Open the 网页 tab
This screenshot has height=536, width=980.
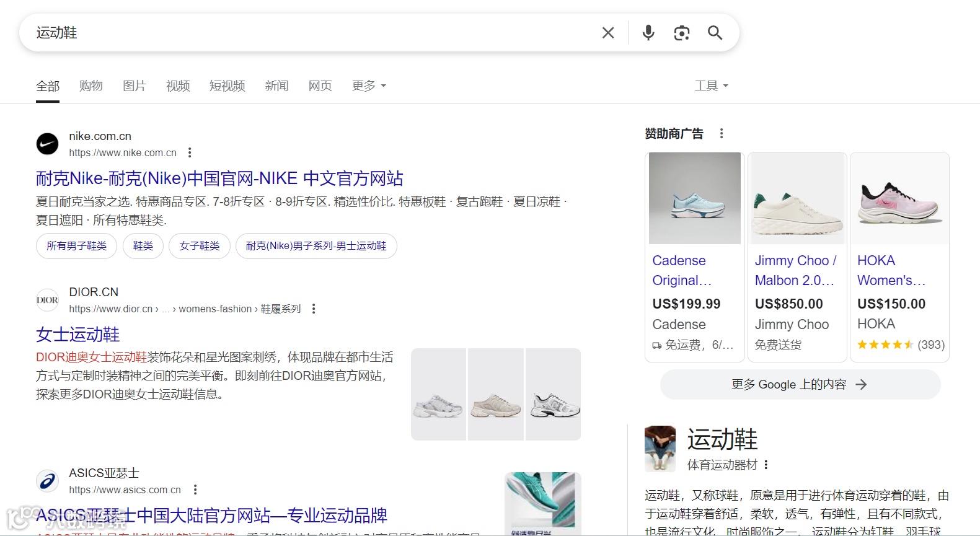pyautogui.click(x=320, y=86)
